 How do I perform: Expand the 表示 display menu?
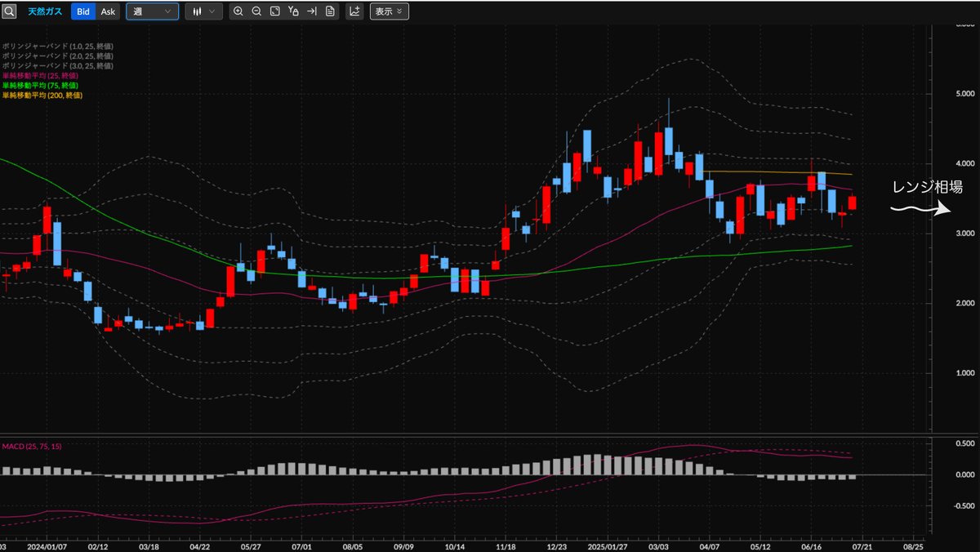(390, 11)
